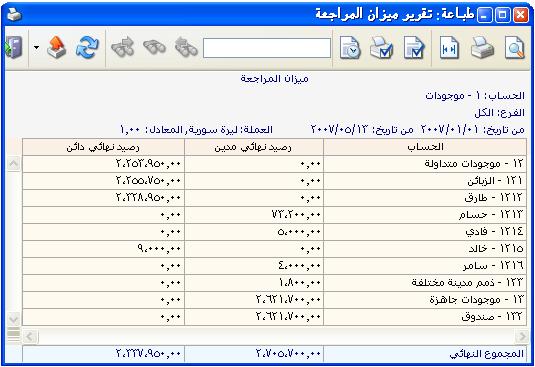The image size is (535, 367).
Task: Click credit value ٩،٠٠٠,٠٠ in خالد row
Action: [x=159, y=249]
